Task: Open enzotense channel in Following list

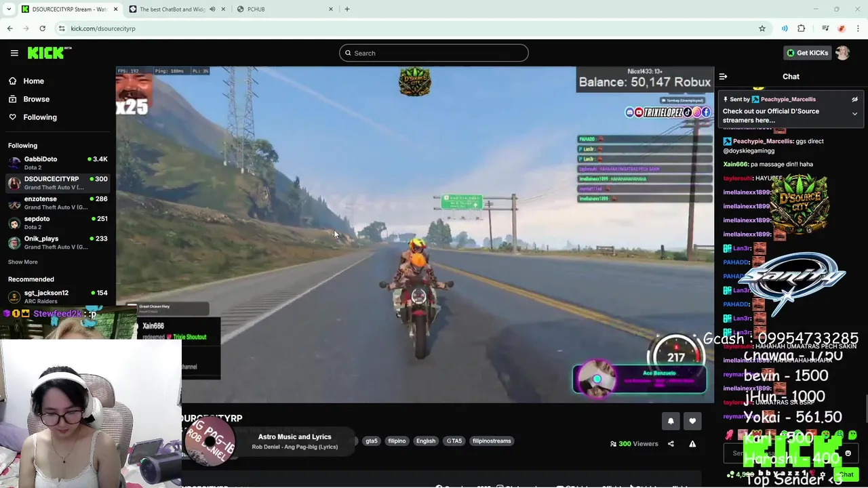Action: tap(58, 203)
